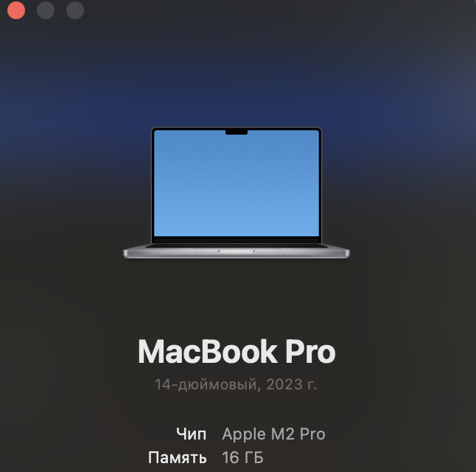
Task: Click the silver base of the laptop image
Action: click(237, 252)
